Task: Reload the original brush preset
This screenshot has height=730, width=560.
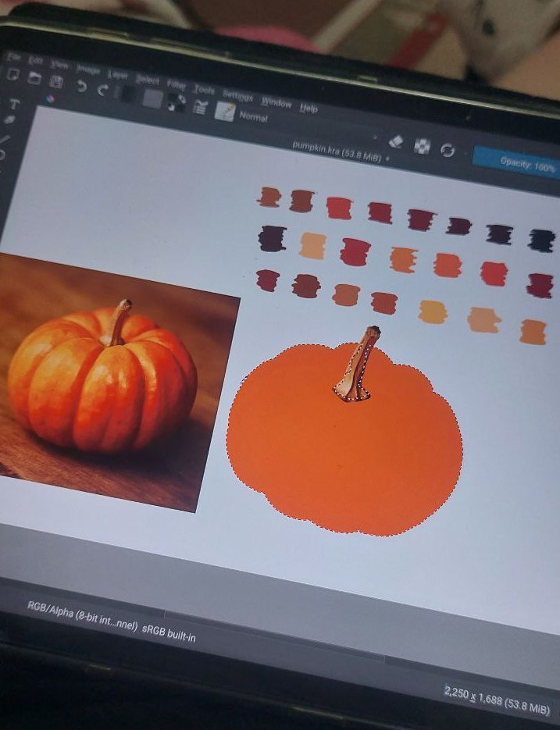Action: pyautogui.click(x=448, y=151)
